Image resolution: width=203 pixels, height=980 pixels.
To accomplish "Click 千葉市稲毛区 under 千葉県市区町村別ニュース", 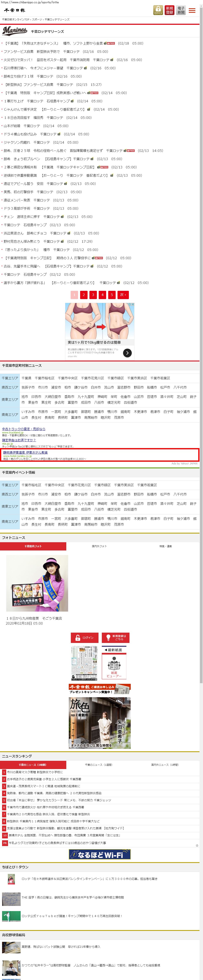I will pyautogui.click(x=45, y=378).
